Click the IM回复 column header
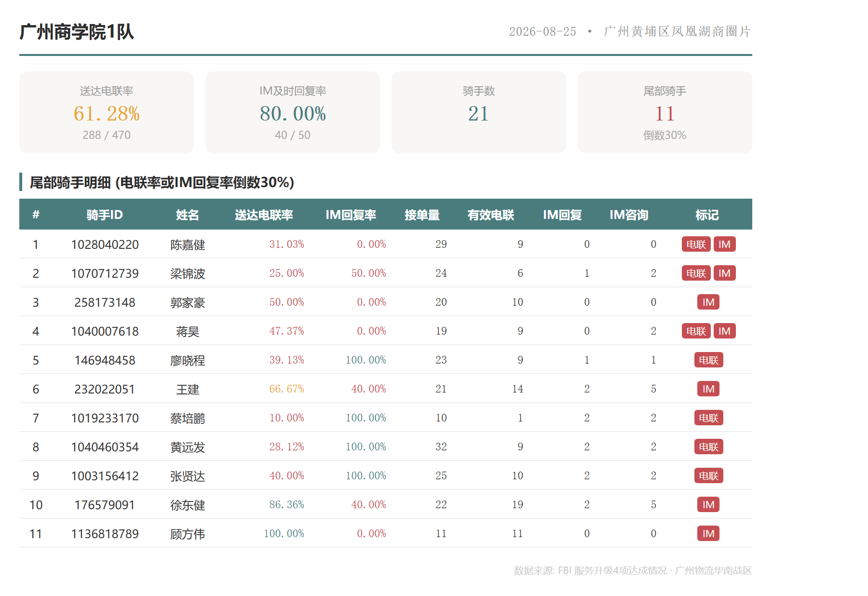Screen dimensions: 868x596 pos(562,215)
